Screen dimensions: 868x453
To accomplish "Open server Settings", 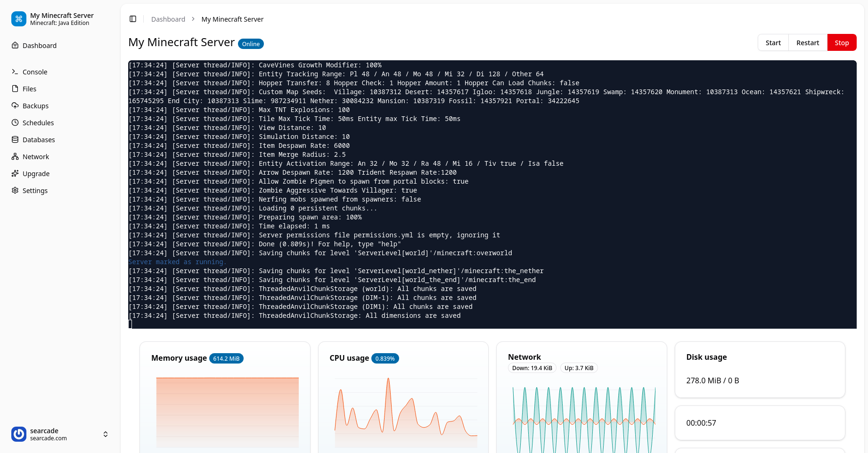I will (x=60, y=190).
